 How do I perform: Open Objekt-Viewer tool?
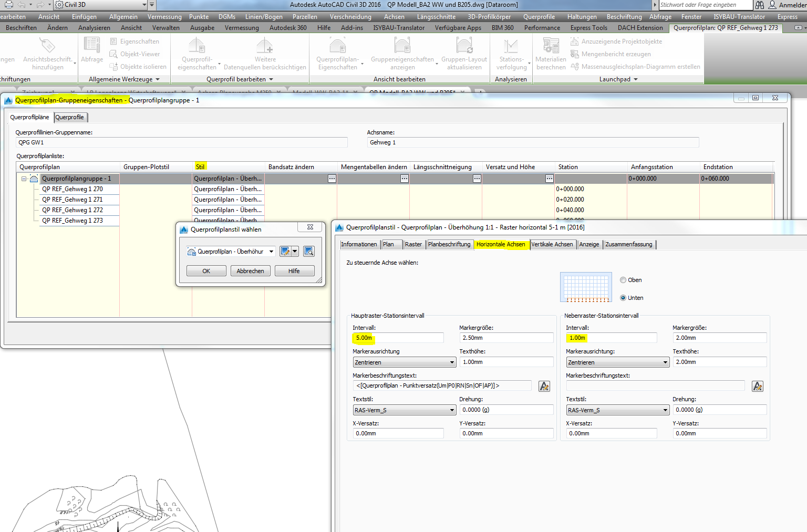(x=134, y=54)
